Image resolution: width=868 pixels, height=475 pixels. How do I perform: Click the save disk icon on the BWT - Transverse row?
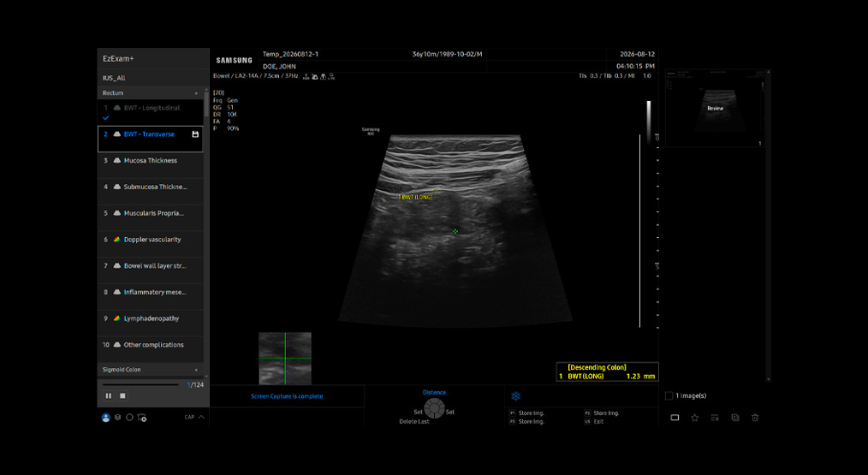click(195, 134)
